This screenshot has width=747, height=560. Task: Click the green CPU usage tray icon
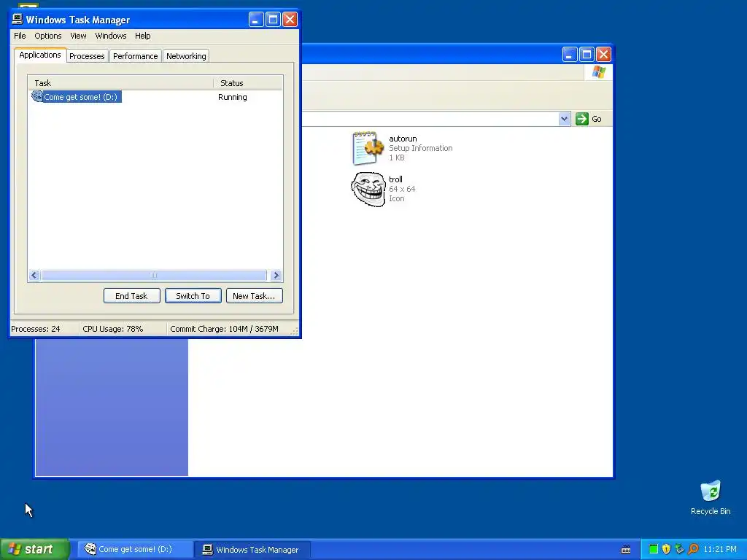[654, 549]
